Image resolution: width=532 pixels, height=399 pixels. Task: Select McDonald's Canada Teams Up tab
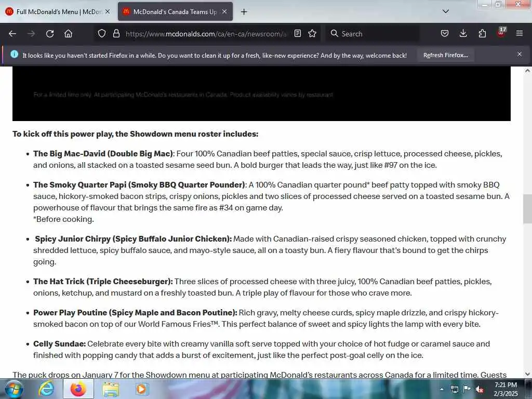175,12
